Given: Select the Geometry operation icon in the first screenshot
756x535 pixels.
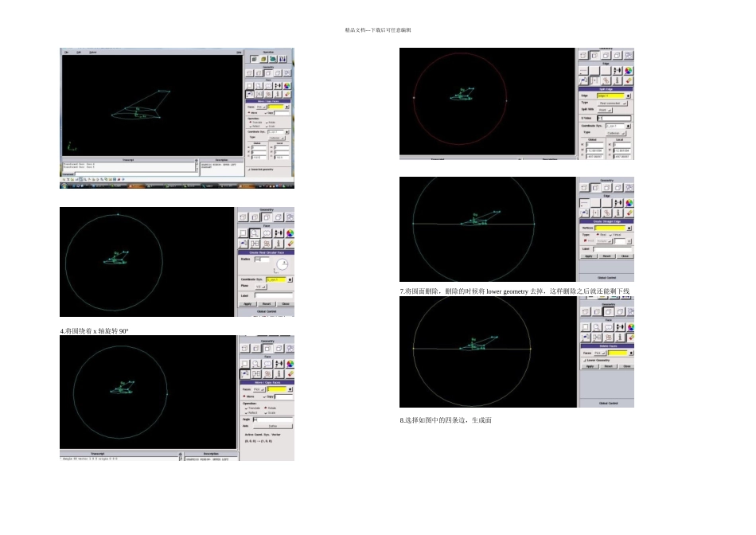Looking at the screenshot, I should [254, 59].
